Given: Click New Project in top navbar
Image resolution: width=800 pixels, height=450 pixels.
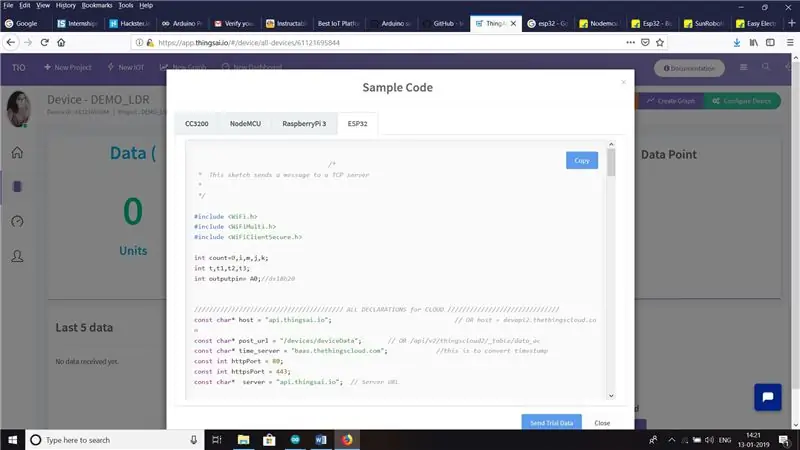Looking at the screenshot, I should [67, 67].
